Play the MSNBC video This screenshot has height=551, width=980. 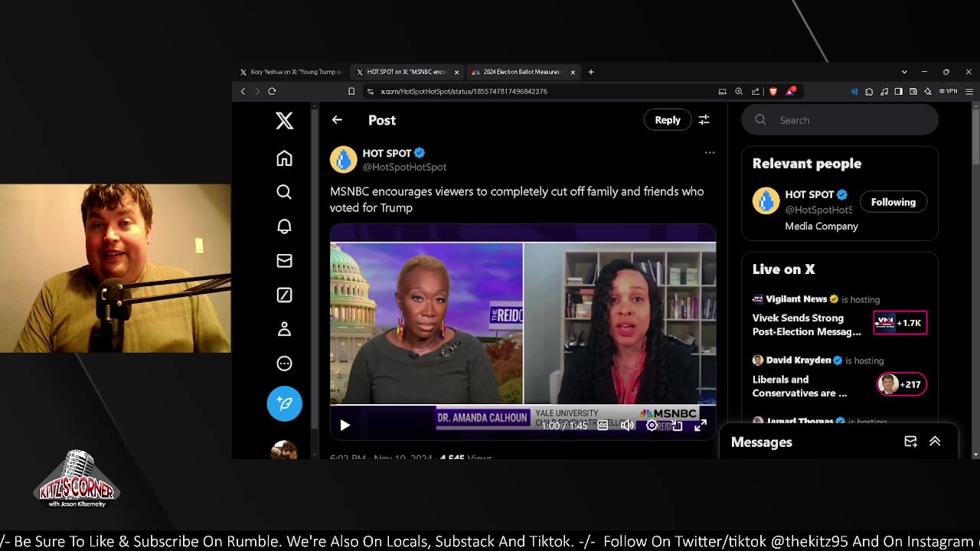[x=345, y=425]
